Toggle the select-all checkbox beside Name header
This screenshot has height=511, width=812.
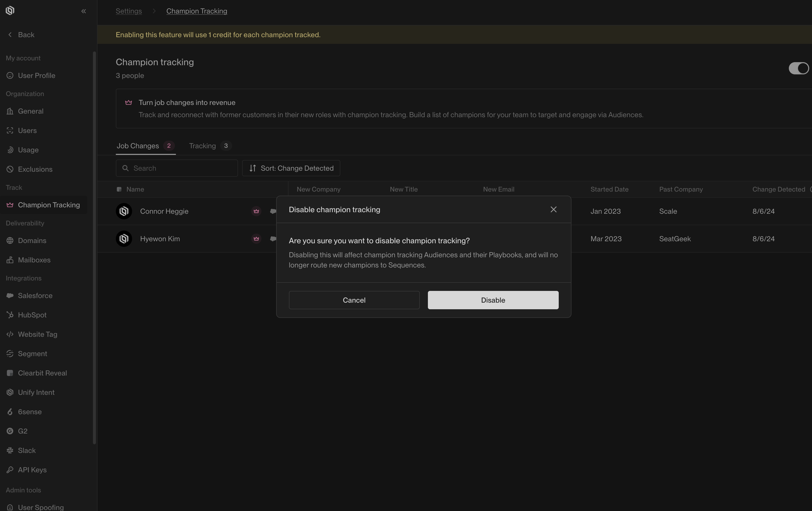coord(119,189)
